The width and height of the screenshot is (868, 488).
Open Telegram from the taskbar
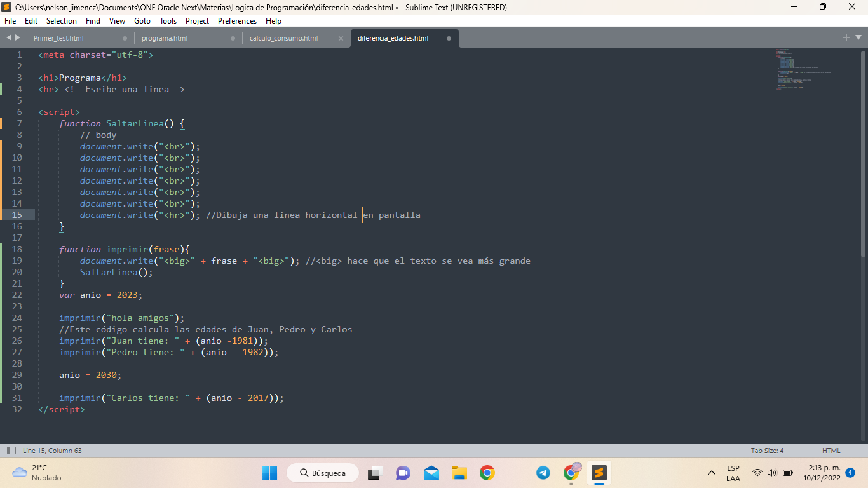tap(543, 473)
